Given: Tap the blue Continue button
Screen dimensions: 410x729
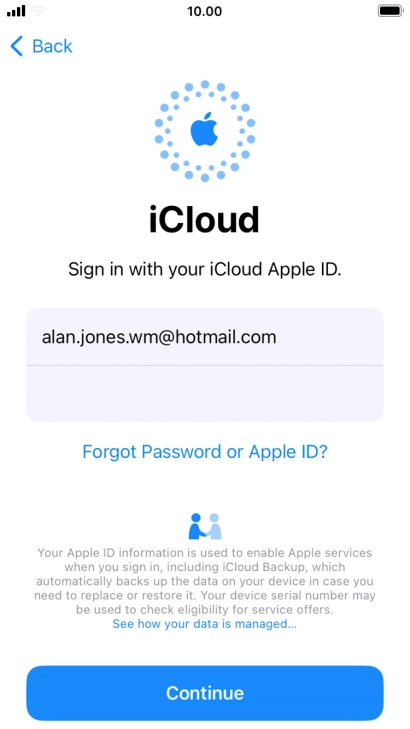Looking at the screenshot, I should click(205, 693).
